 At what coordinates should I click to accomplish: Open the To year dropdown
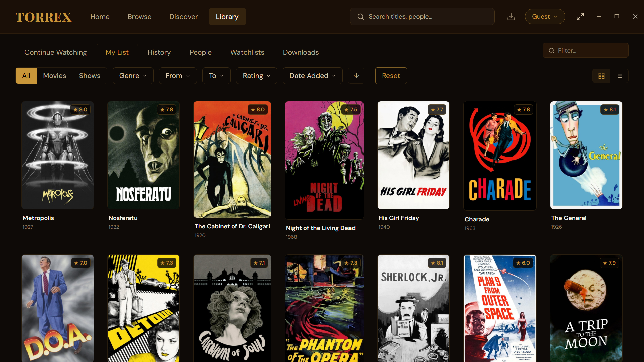coord(216,76)
